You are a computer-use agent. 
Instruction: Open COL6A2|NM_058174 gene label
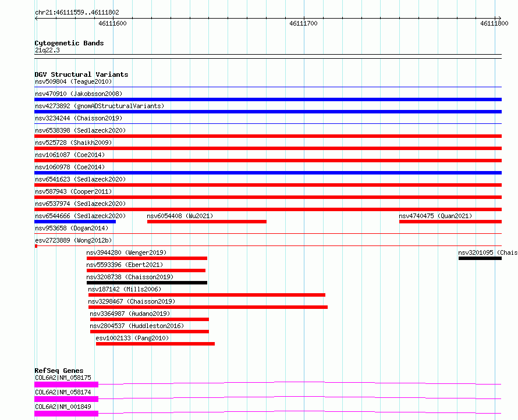(x=63, y=392)
